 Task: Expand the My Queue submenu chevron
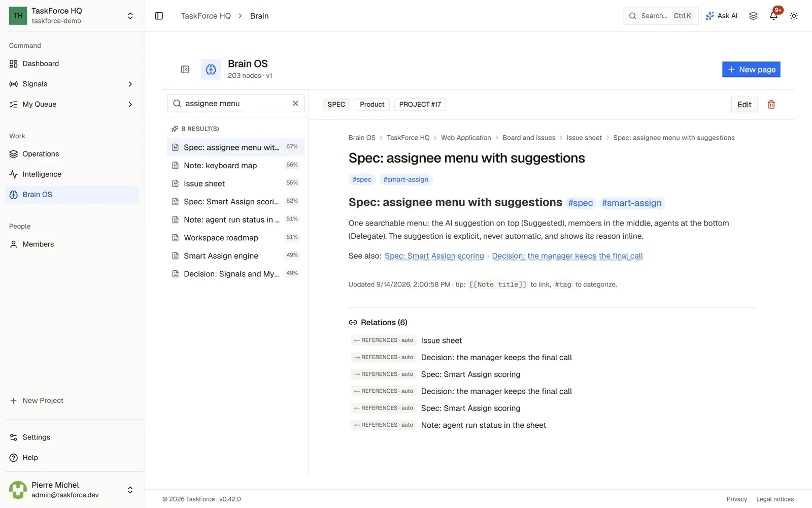pos(130,104)
